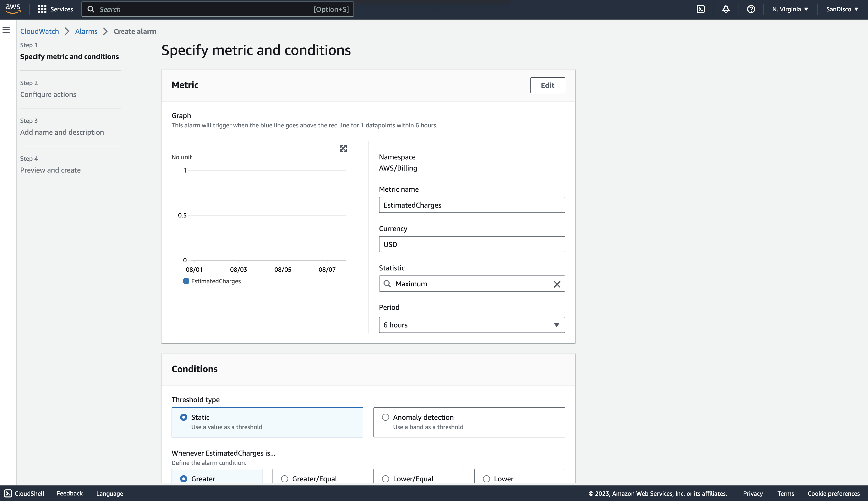Click the Edit metric button
This screenshot has height=501, width=868.
(x=547, y=85)
